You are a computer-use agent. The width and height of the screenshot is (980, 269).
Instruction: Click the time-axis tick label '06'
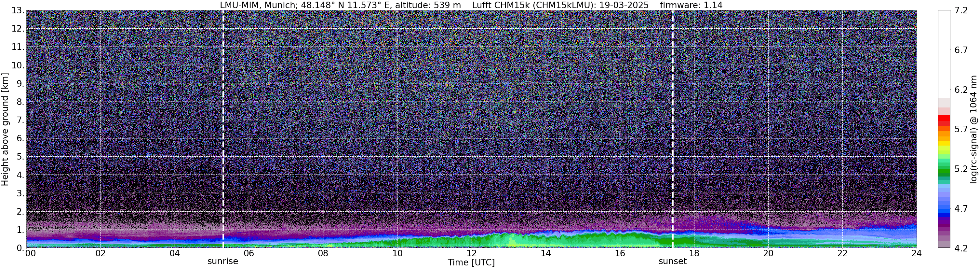coord(249,253)
